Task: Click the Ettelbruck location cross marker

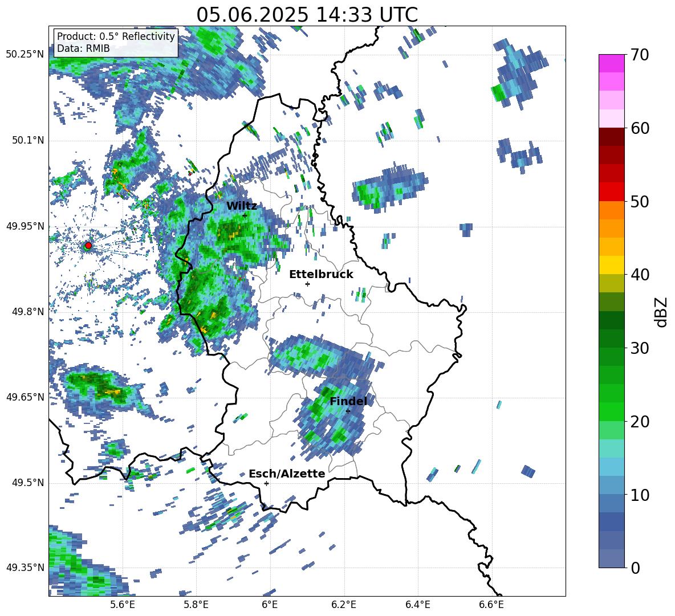Action: pyautogui.click(x=307, y=284)
